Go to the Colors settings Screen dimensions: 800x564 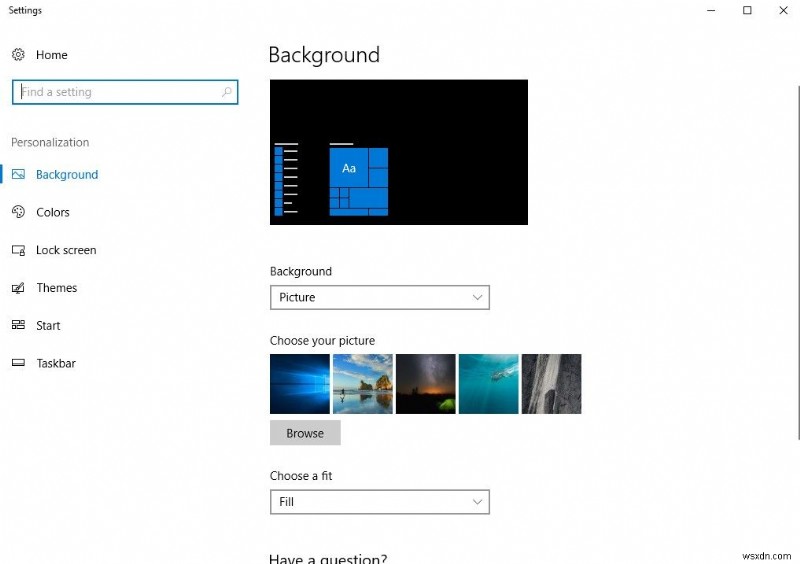53,212
